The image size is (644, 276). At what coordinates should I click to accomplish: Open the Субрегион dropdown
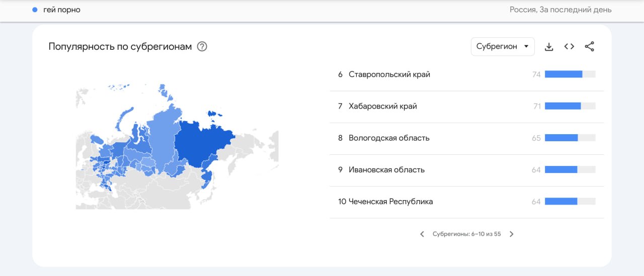[x=503, y=47]
